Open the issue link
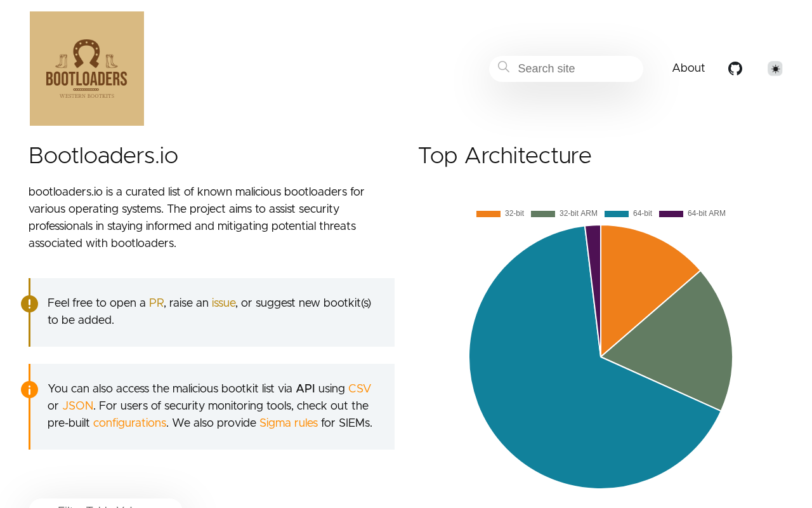This screenshot has height=508, width=812. tap(223, 303)
